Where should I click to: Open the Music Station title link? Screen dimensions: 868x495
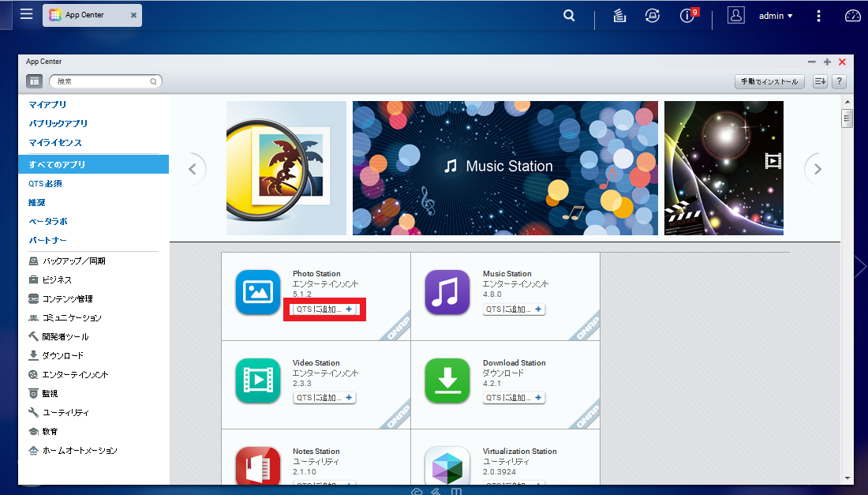coord(507,273)
